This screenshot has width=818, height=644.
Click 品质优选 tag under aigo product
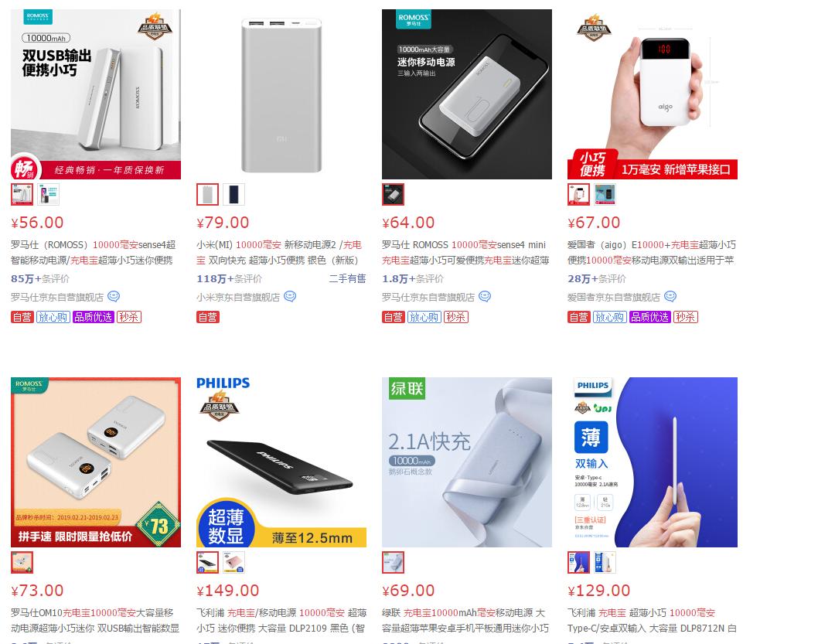pos(650,317)
